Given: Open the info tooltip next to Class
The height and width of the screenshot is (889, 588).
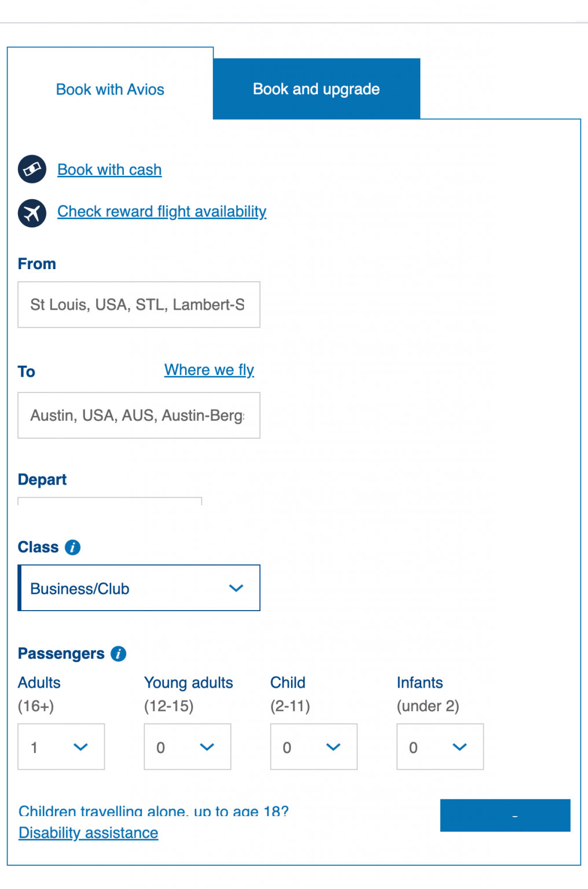Looking at the screenshot, I should point(72,547).
